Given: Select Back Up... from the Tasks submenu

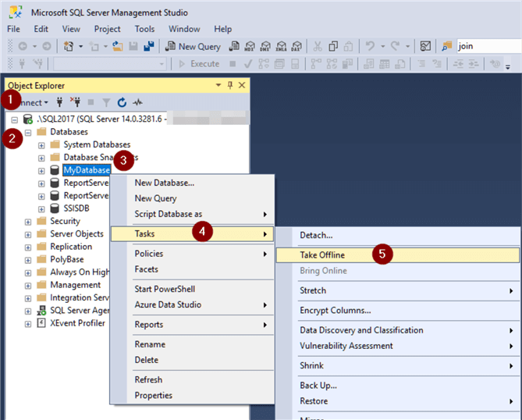Looking at the screenshot, I should [x=318, y=386].
